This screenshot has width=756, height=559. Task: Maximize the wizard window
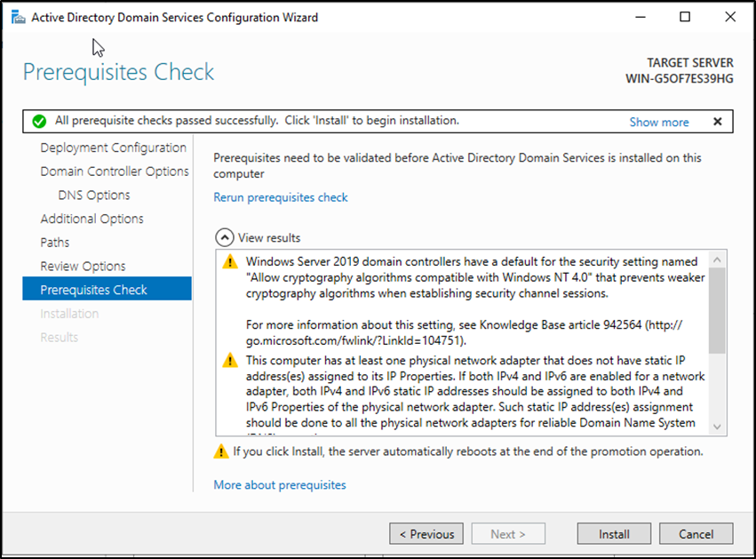pyautogui.click(x=684, y=17)
